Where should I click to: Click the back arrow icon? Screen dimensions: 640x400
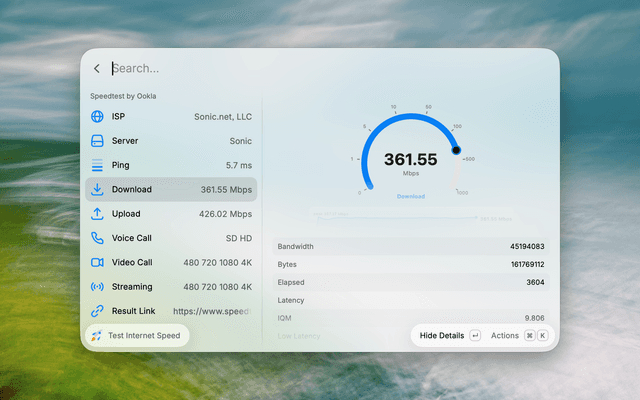[97, 69]
